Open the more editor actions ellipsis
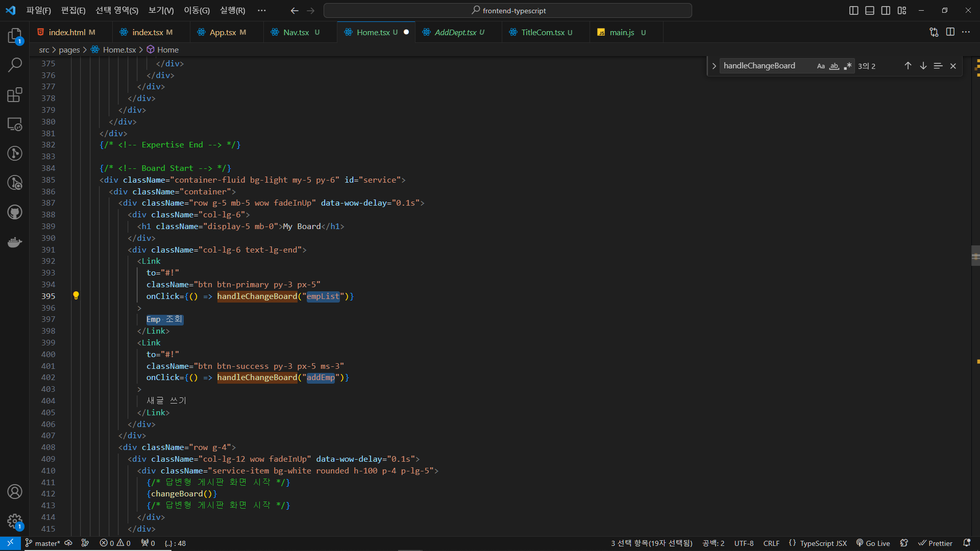The height and width of the screenshot is (551, 980). click(x=966, y=32)
